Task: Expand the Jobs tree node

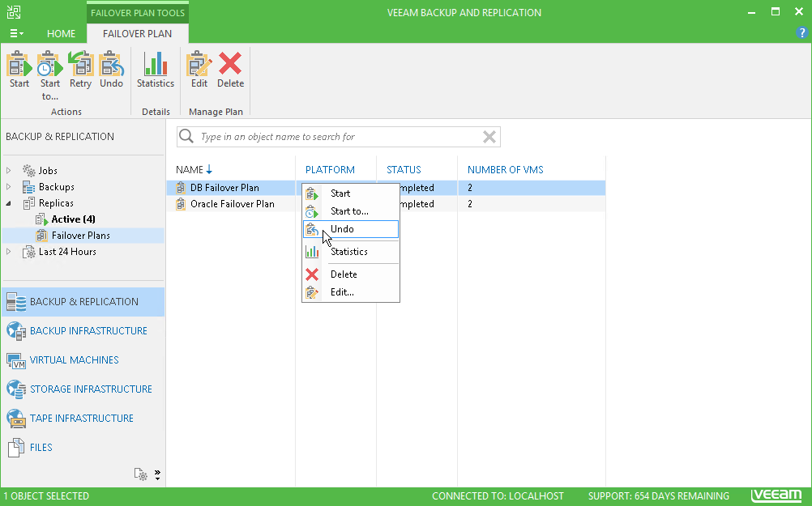Action: tap(9, 170)
